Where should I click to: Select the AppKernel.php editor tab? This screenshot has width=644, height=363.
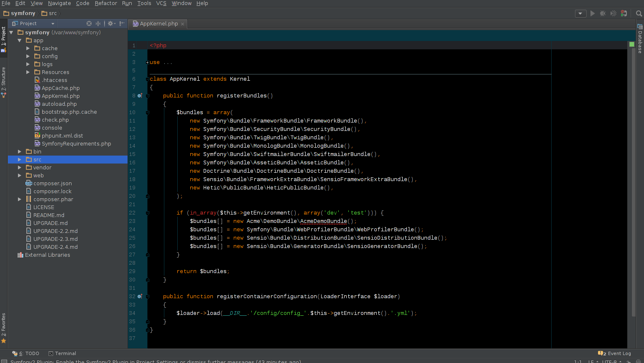158,24
